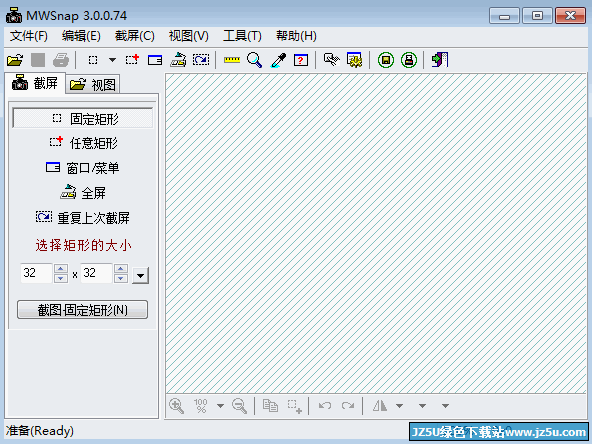Viewport: 592px width, 444px height.
Task: Select the 窗口/菜单 capture mode
Action: click(x=82, y=168)
